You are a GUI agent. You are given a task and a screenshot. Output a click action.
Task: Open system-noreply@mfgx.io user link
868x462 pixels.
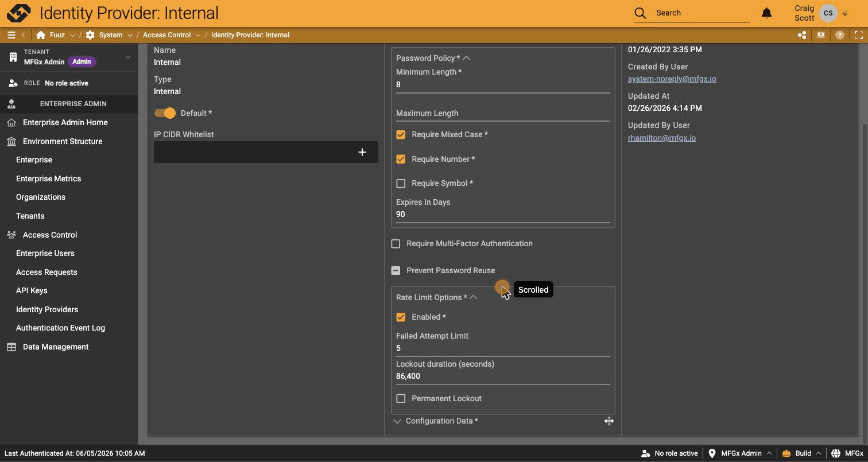tap(672, 79)
